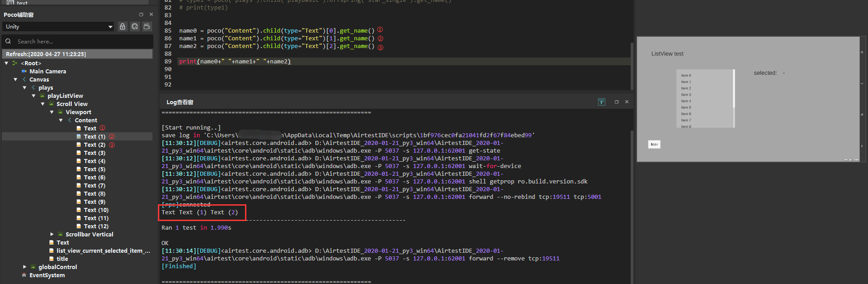Open the Unity mode dropdown
868x284 pixels.
coord(59,27)
